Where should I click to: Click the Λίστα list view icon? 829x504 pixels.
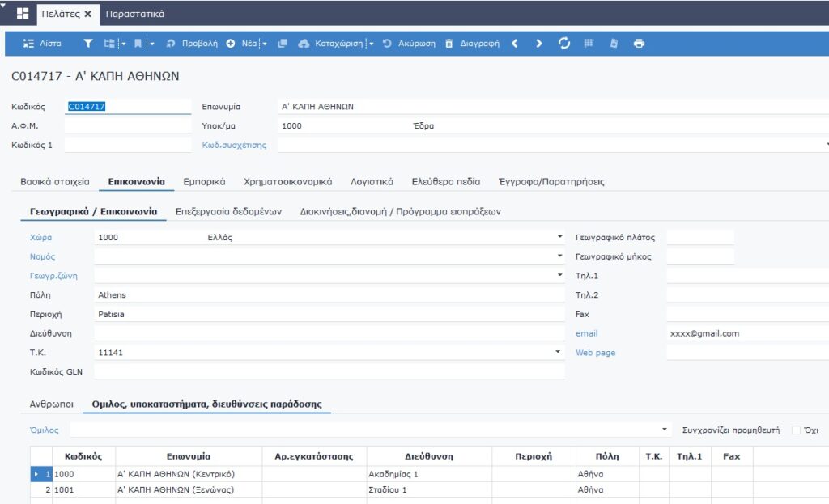[x=28, y=44]
